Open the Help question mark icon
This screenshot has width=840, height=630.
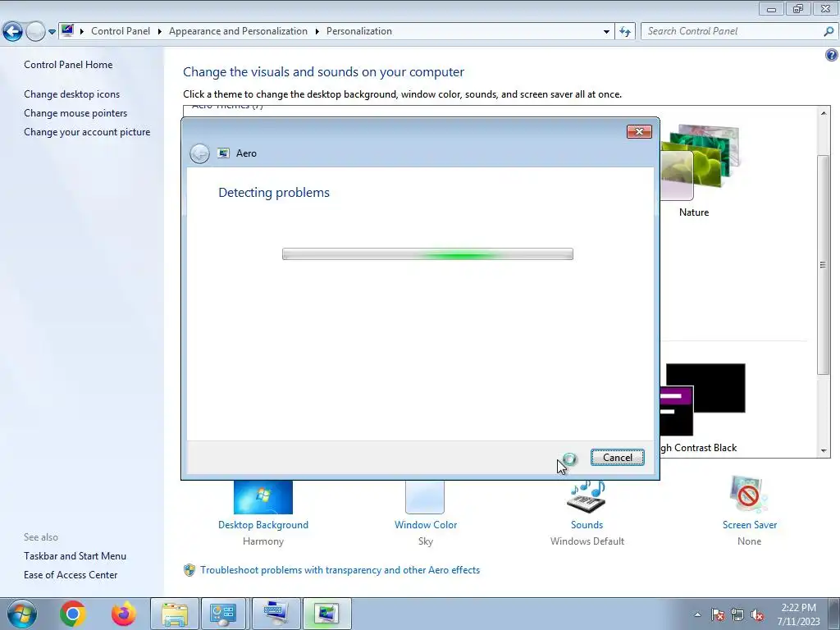pos(832,55)
